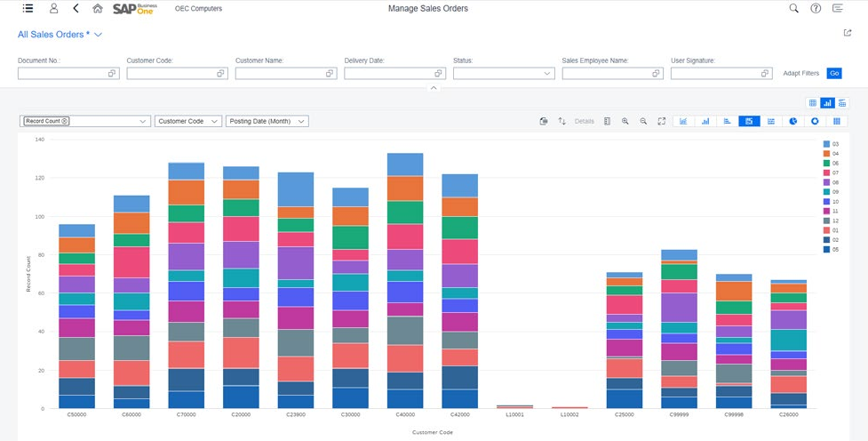The image size is (868, 441).
Task: Select the heat map chart type
Action: (x=837, y=121)
